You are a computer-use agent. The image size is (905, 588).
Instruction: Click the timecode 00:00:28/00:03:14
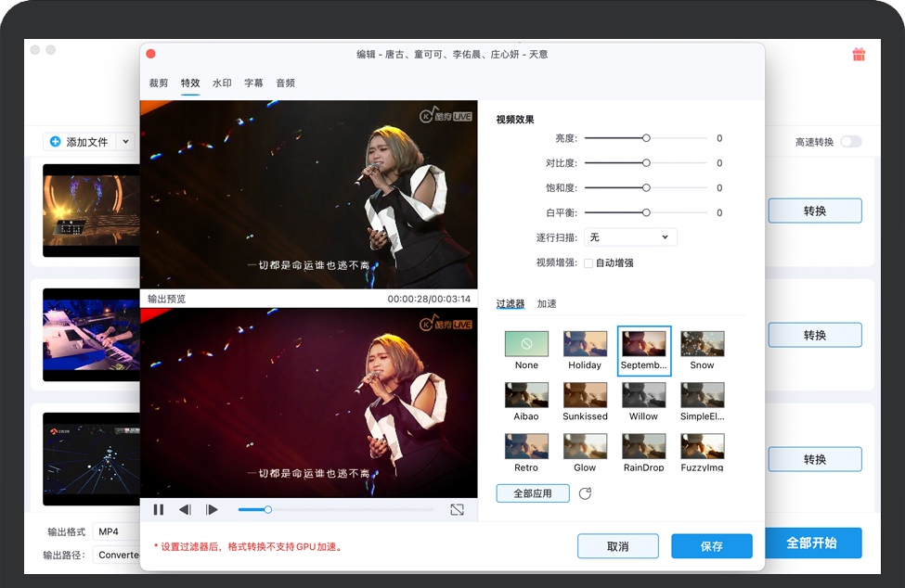pos(429,299)
